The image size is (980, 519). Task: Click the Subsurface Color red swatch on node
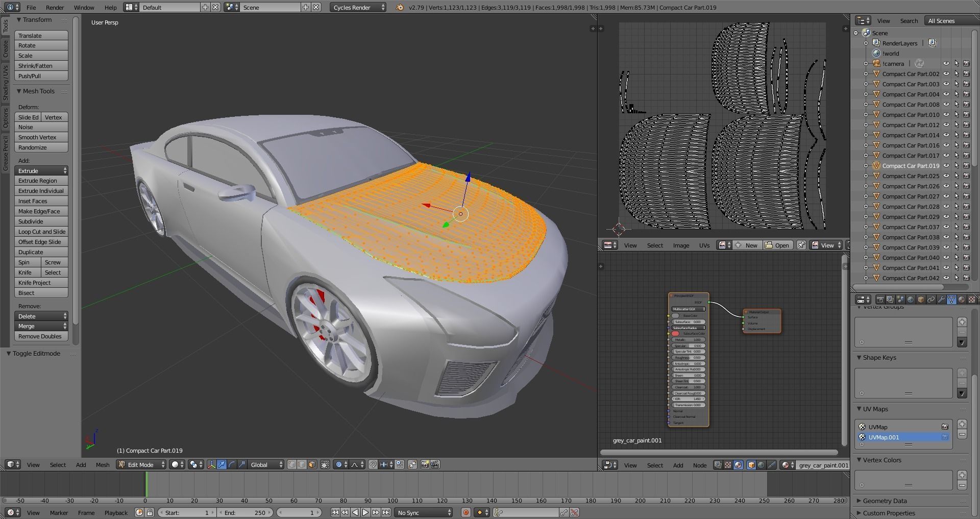click(x=675, y=334)
